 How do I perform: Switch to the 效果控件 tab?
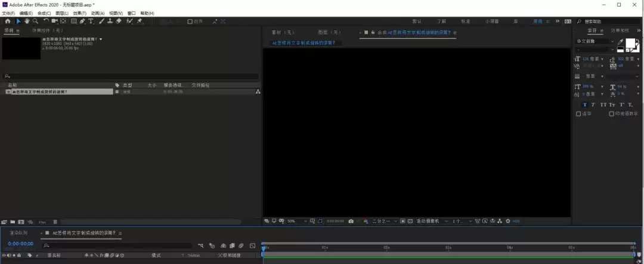pyautogui.click(x=48, y=30)
